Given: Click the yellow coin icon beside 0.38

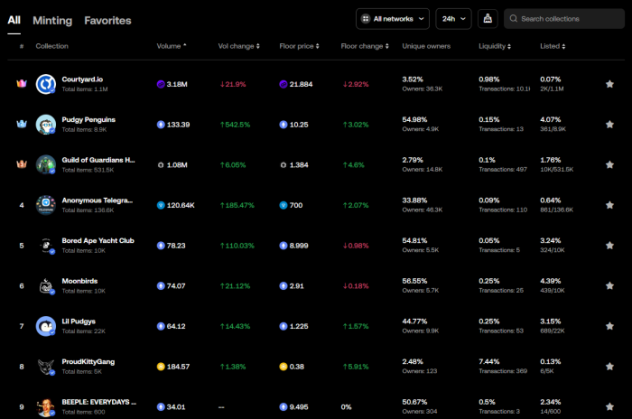Looking at the screenshot, I should pyautogui.click(x=283, y=367).
